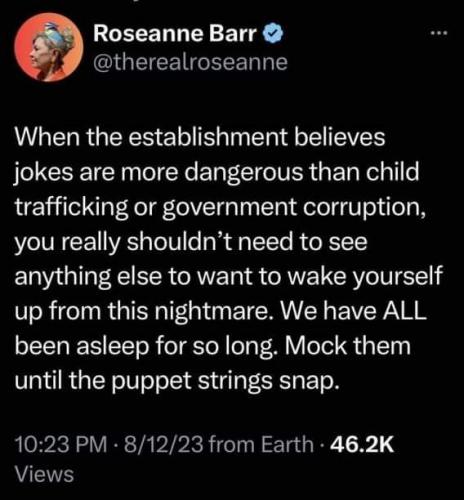Click the word 'trafficking' in tweet text
464x500 pixels.
71,208
